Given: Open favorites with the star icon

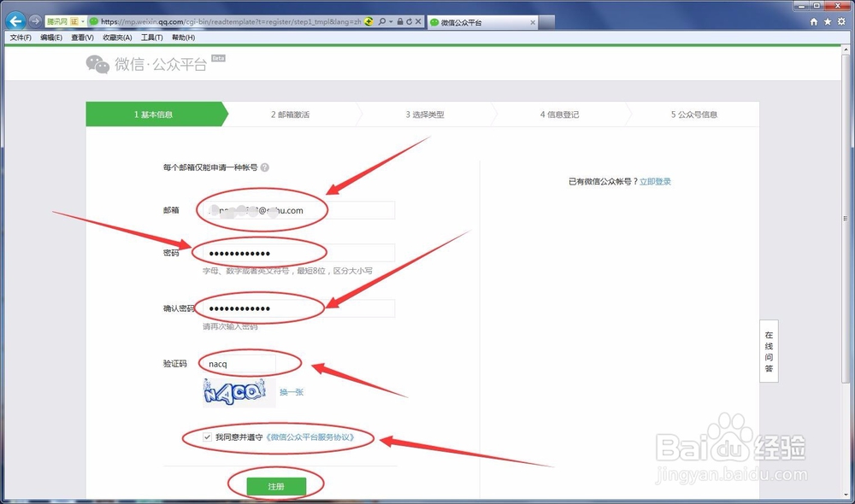Looking at the screenshot, I should (828, 22).
